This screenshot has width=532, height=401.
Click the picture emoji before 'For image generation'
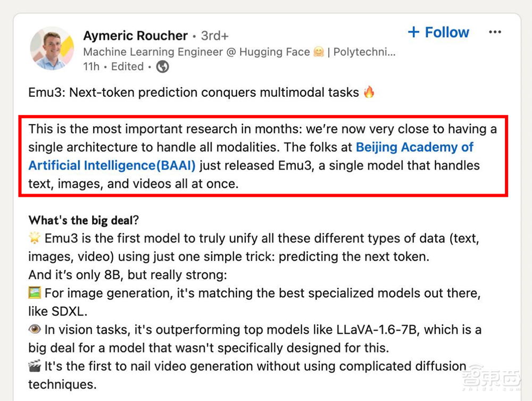[35, 293]
